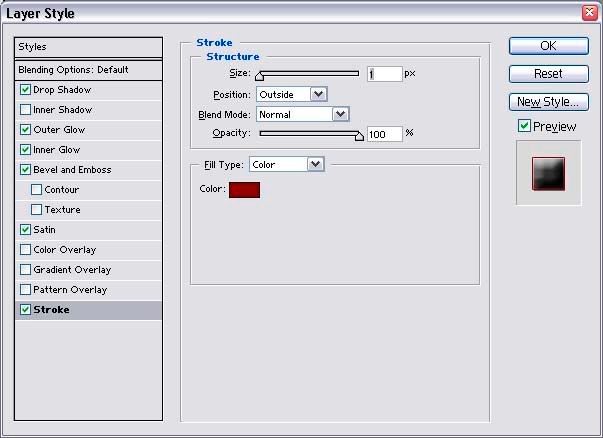603x438 pixels.
Task: Select the Satin label
Action: pyautogui.click(x=44, y=230)
